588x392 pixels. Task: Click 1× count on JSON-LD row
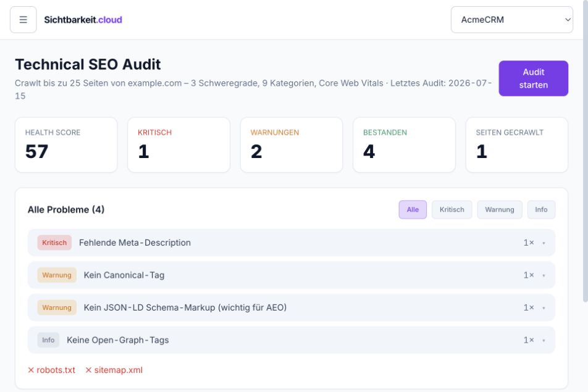tap(529, 307)
